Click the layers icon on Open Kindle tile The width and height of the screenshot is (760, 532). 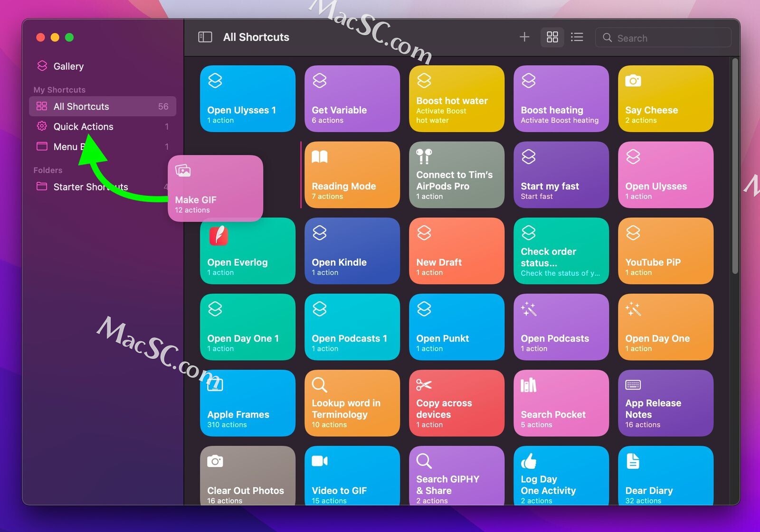319,233
